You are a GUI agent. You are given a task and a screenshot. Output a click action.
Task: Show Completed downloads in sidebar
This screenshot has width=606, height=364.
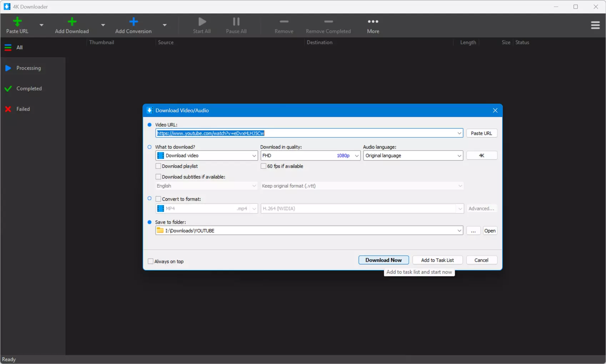pyautogui.click(x=33, y=89)
